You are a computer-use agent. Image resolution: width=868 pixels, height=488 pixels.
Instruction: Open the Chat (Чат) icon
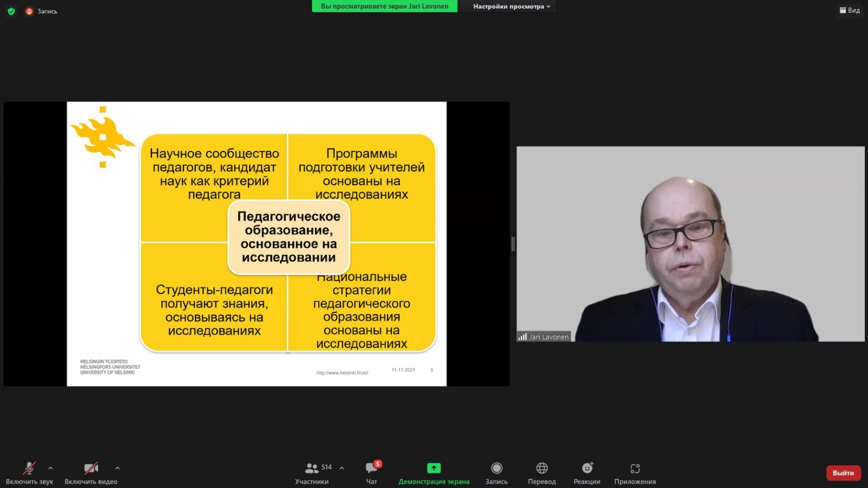tap(372, 468)
